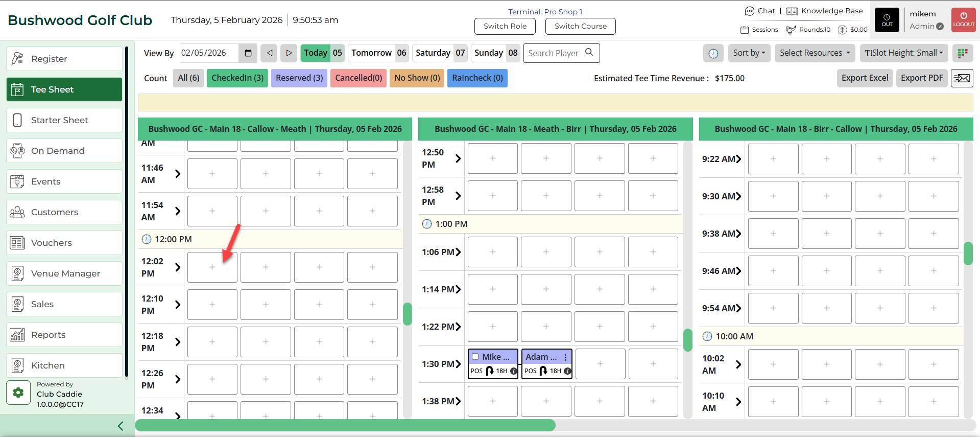Click the Switch Course button
Screen dimensions: 980x437
tap(580, 26)
